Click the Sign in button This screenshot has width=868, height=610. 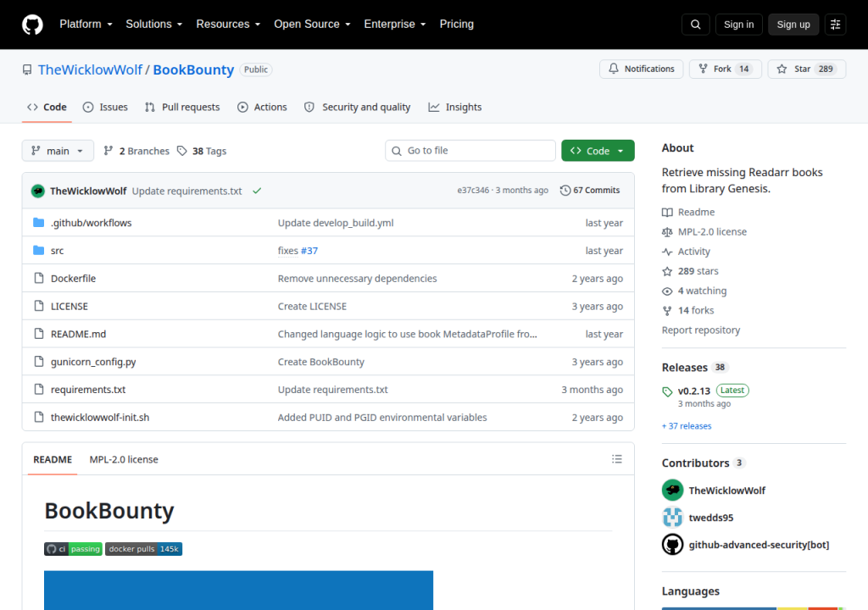(738, 25)
